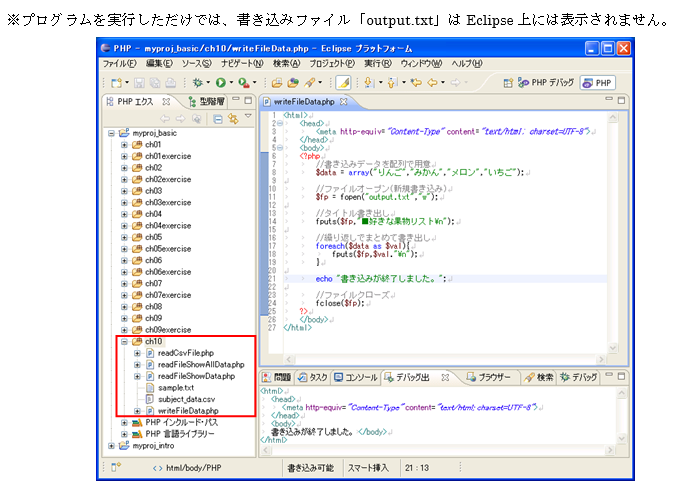Expand the ch01 folder node
The image size is (677, 486).
click(x=124, y=145)
